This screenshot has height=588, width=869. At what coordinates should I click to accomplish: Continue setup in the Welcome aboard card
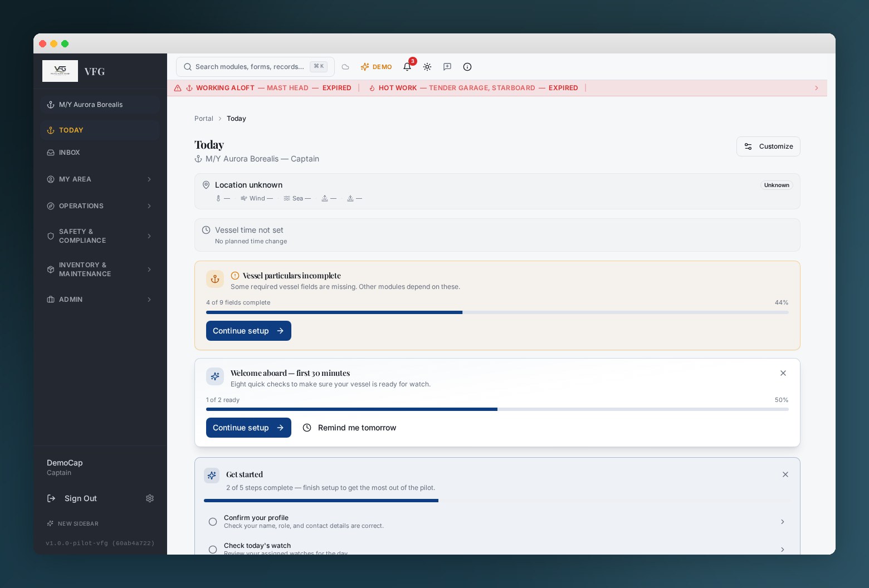coord(248,428)
